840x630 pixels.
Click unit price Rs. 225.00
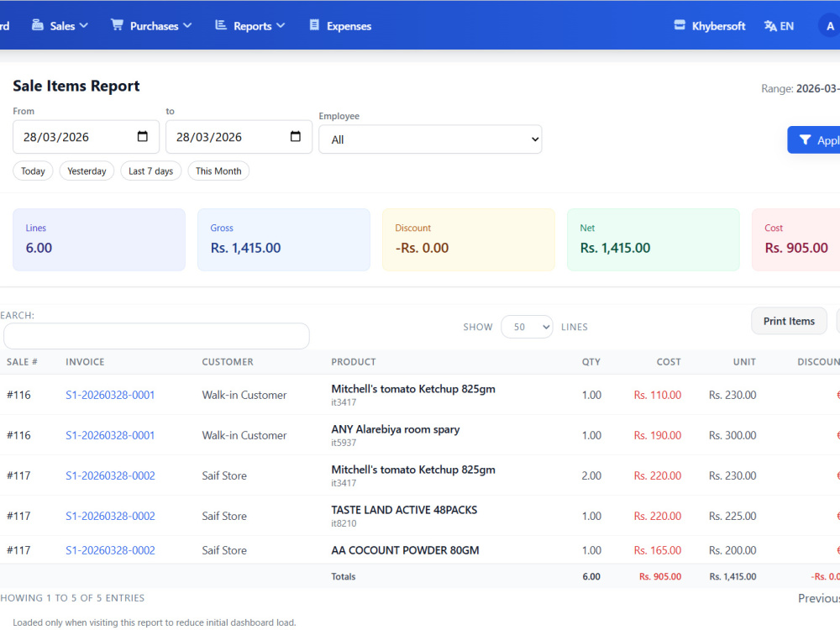(732, 516)
